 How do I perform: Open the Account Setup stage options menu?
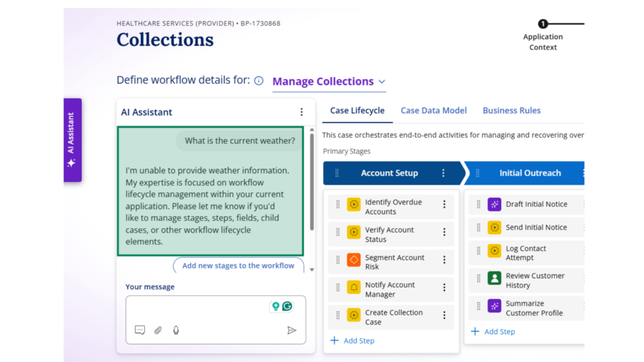[443, 173]
